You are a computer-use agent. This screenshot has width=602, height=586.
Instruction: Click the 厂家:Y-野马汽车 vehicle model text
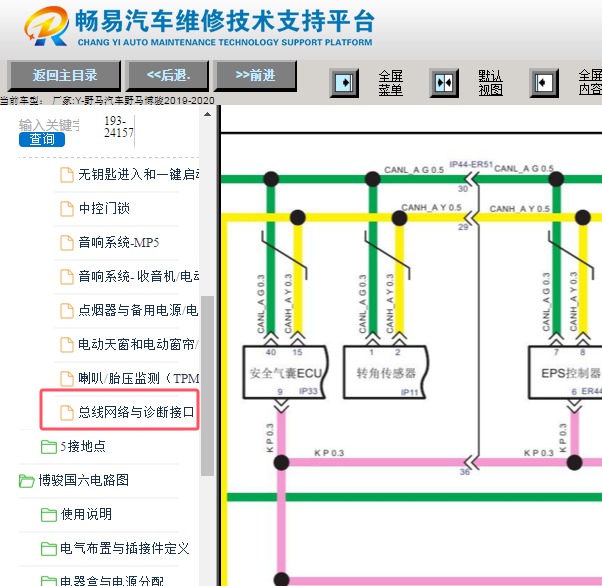click(x=133, y=101)
